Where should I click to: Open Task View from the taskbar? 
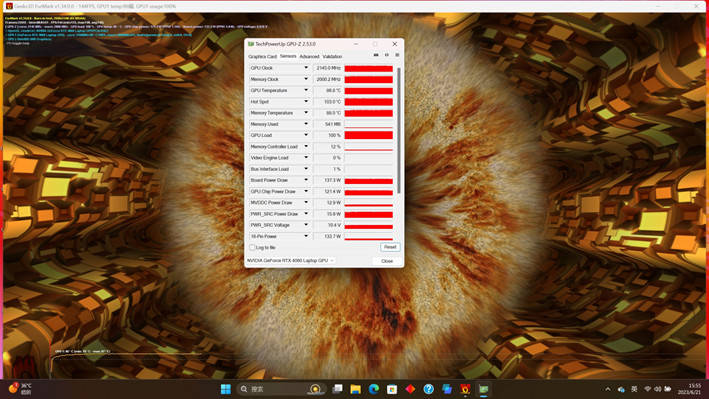pos(337,389)
